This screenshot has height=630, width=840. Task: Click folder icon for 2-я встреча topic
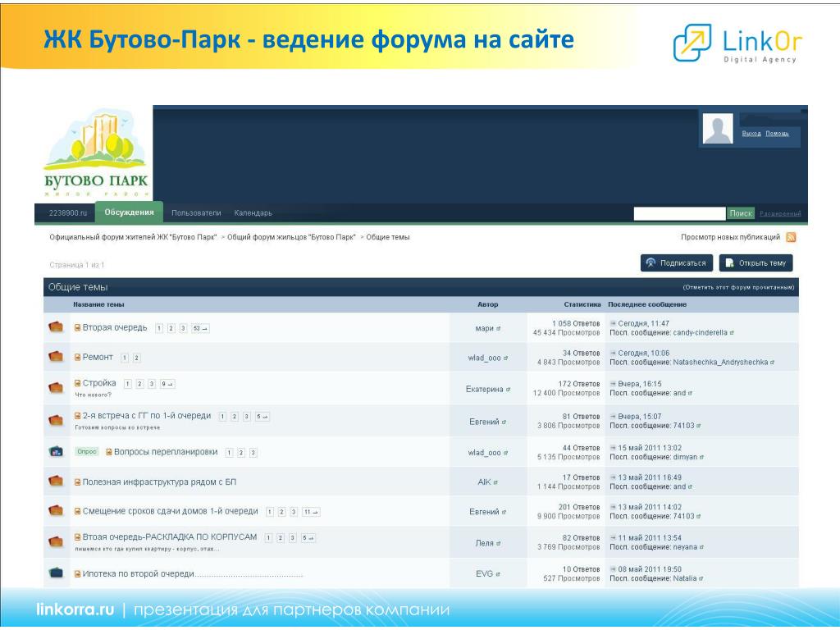coord(56,420)
